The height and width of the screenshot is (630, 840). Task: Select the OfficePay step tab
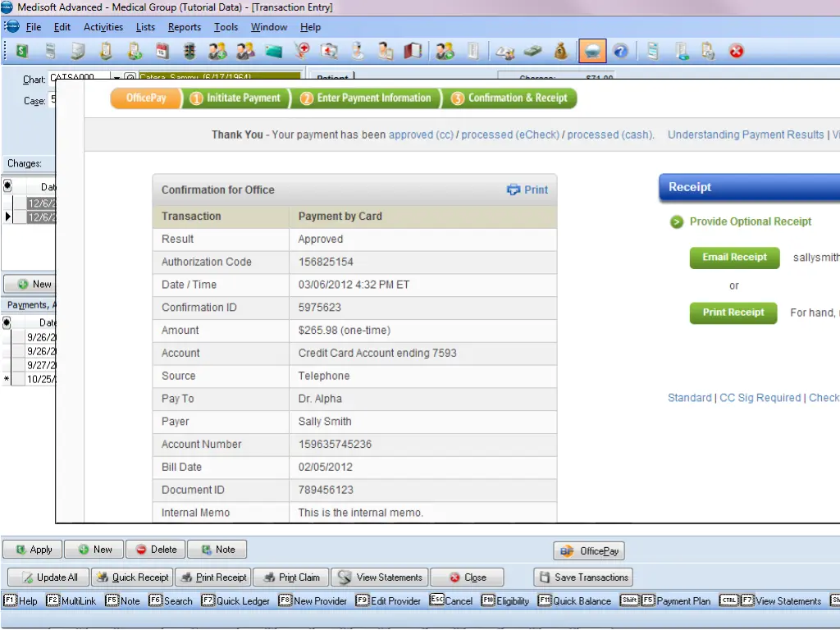pos(146,98)
